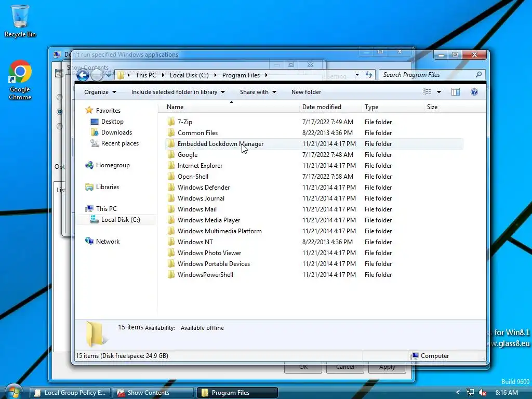Open recent locations dropdown beside forward arrow
Viewport: 532px width, 399px height.
click(109, 75)
